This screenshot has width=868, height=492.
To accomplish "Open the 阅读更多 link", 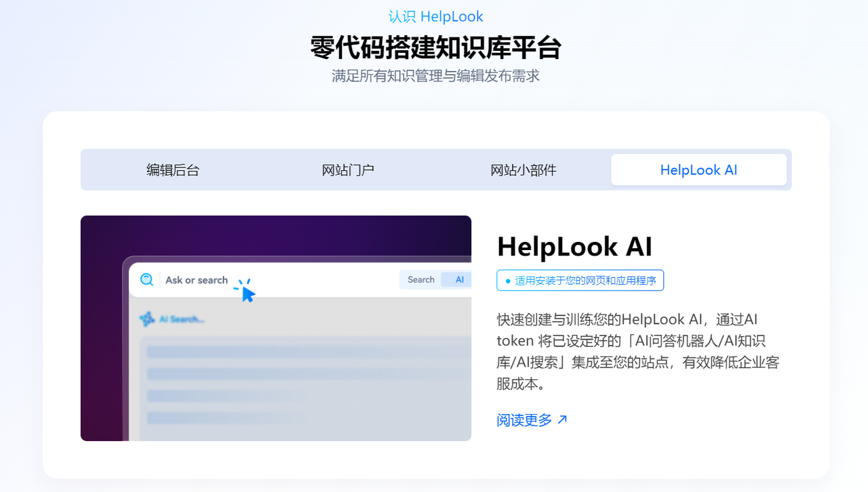I will pyautogui.click(x=532, y=420).
